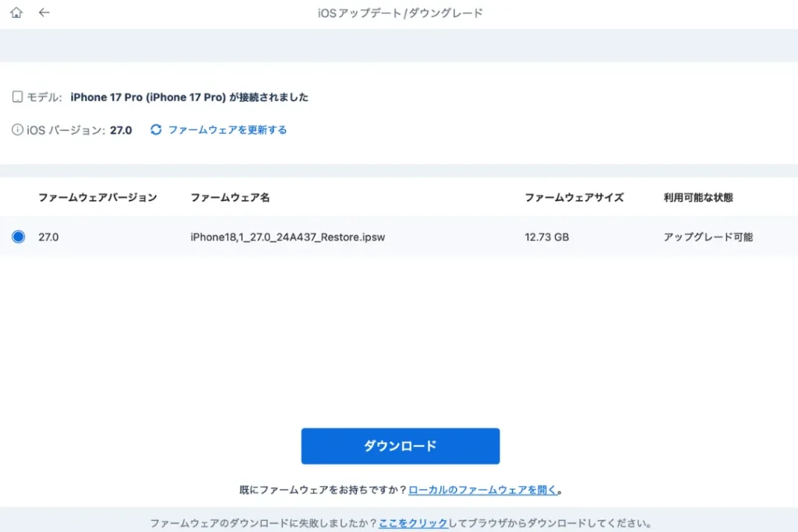Image resolution: width=798 pixels, height=532 pixels.
Task: Click the back arrow icon
Action: click(x=44, y=12)
